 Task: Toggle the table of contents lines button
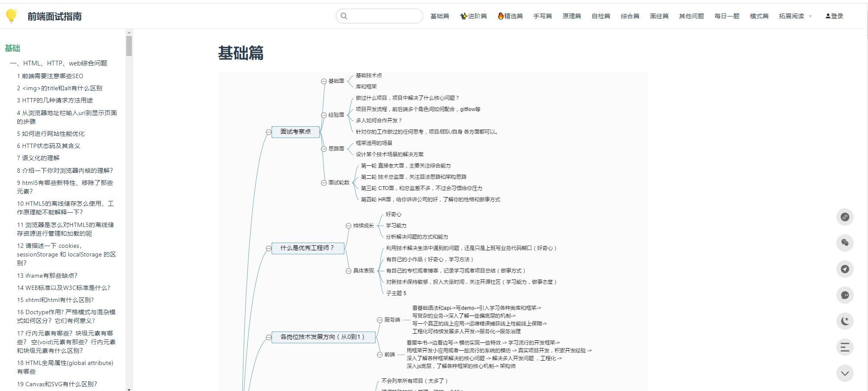point(845,347)
